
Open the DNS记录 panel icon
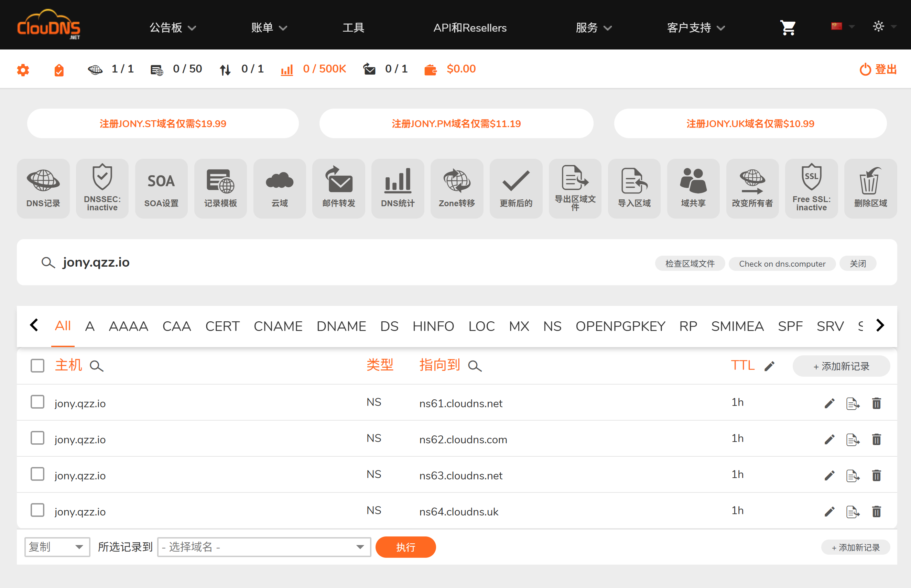tap(43, 188)
